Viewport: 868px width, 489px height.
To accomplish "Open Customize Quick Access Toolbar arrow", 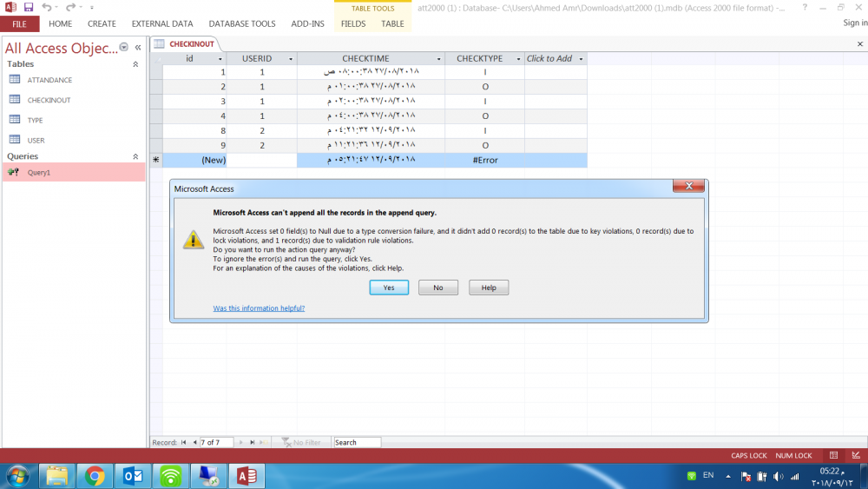I will coord(92,7).
